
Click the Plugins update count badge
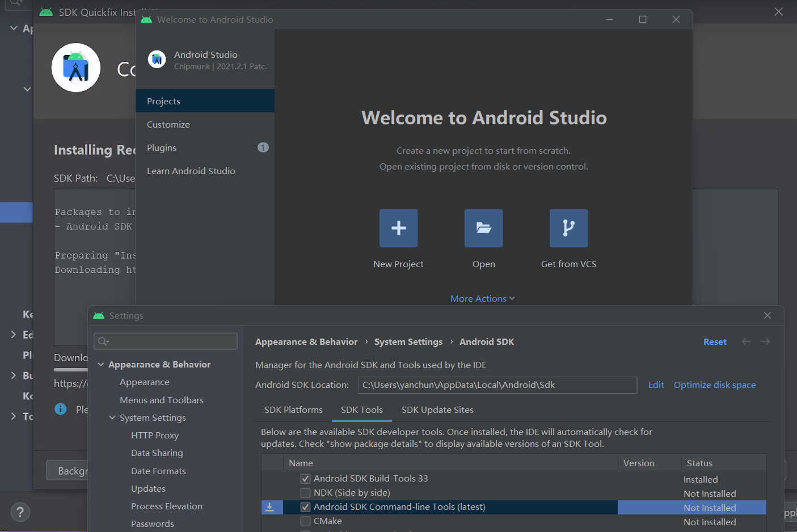(263, 147)
